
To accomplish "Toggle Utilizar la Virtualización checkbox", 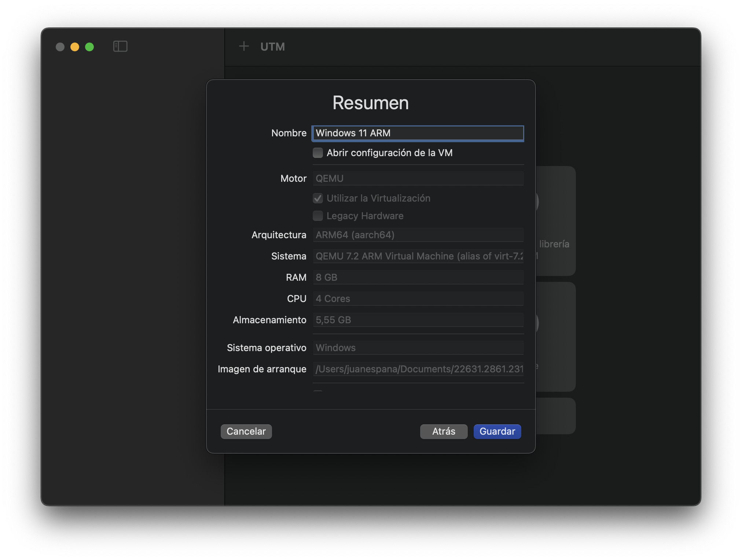I will [x=318, y=198].
